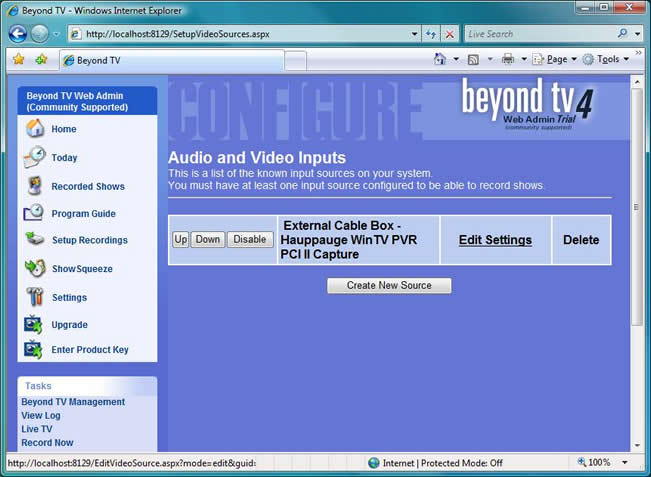The width and height of the screenshot is (651, 477).
Task: Expand the address bar history dropdown
Action: click(x=414, y=34)
